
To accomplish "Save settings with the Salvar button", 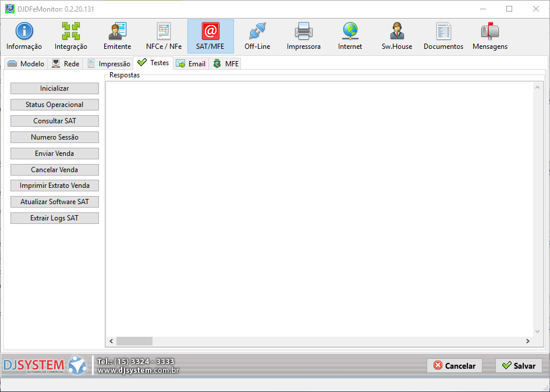I will click(519, 366).
